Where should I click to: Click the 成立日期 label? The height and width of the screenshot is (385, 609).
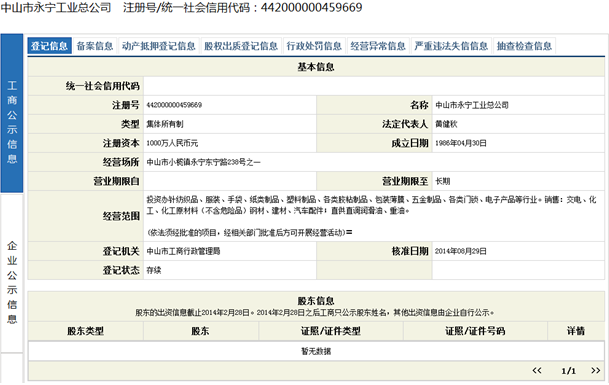pos(410,143)
